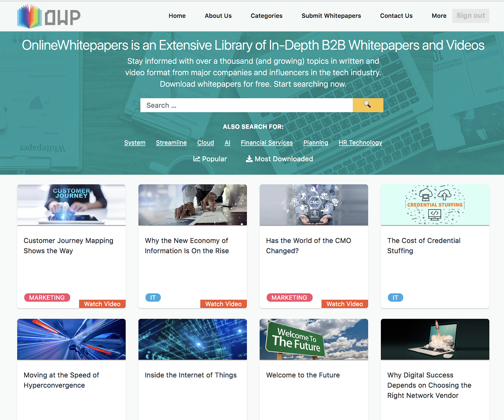
Task: Go to the Home page
Action: 177,16
